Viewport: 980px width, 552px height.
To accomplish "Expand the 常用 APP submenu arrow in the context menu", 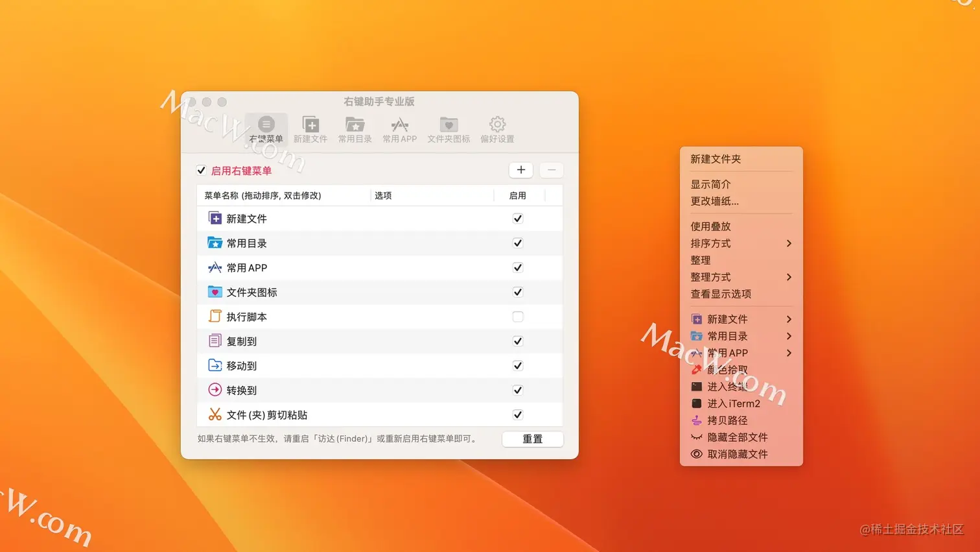I will tap(789, 353).
